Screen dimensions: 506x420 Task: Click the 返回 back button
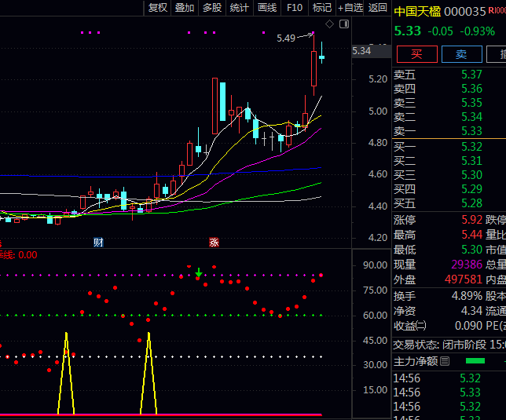378,8
